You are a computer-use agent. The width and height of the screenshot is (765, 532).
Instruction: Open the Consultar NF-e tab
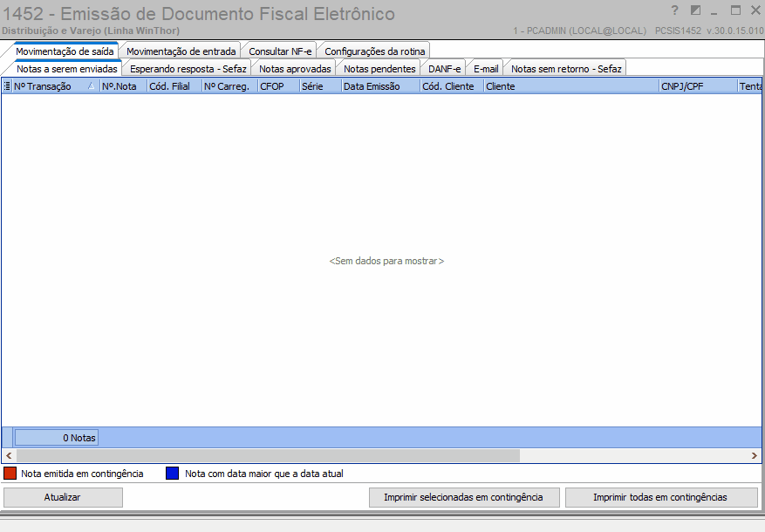tap(280, 51)
